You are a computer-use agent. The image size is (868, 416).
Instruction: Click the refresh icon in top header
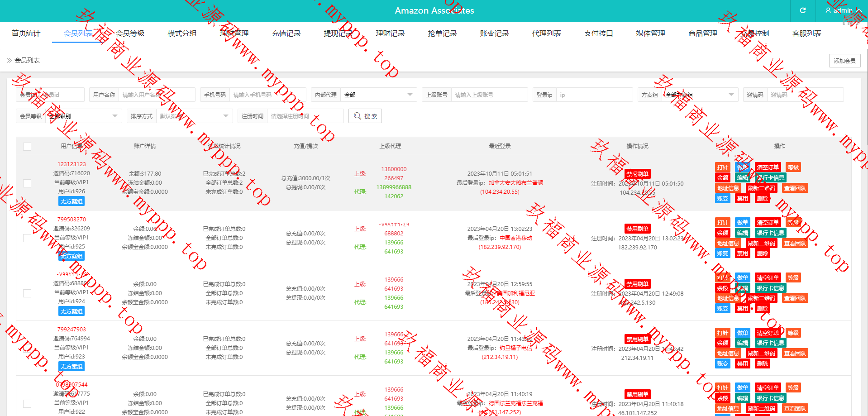click(x=802, y=10)
